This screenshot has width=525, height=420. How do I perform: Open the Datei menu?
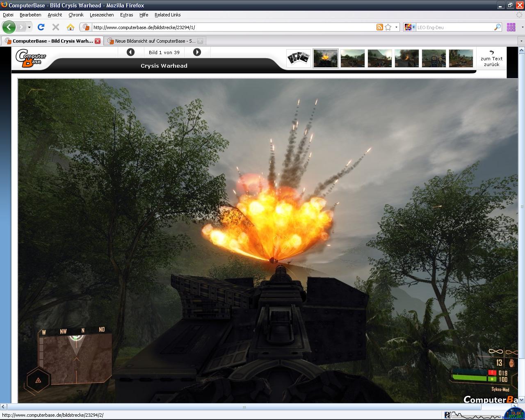coord(8,15)
